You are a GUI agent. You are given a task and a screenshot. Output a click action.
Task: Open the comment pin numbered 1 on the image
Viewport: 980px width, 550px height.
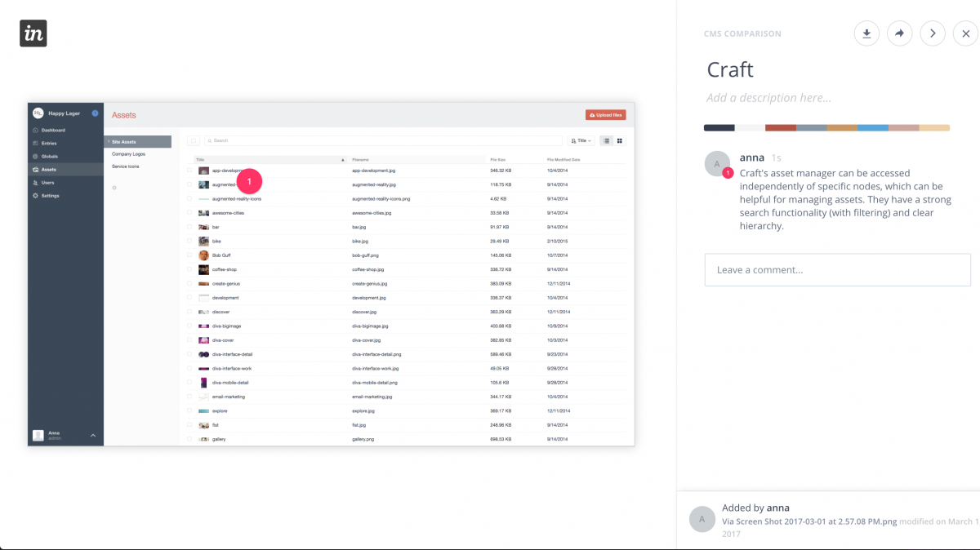(249, 181)
